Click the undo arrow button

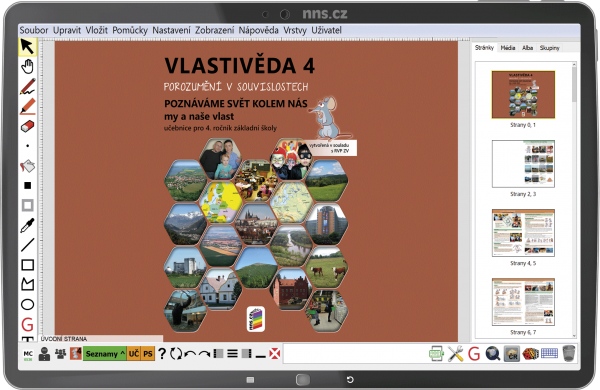pos(190,354)
